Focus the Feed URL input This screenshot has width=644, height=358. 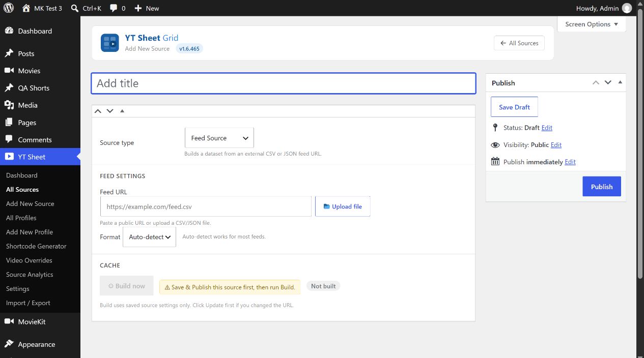[x=206, y=206]
